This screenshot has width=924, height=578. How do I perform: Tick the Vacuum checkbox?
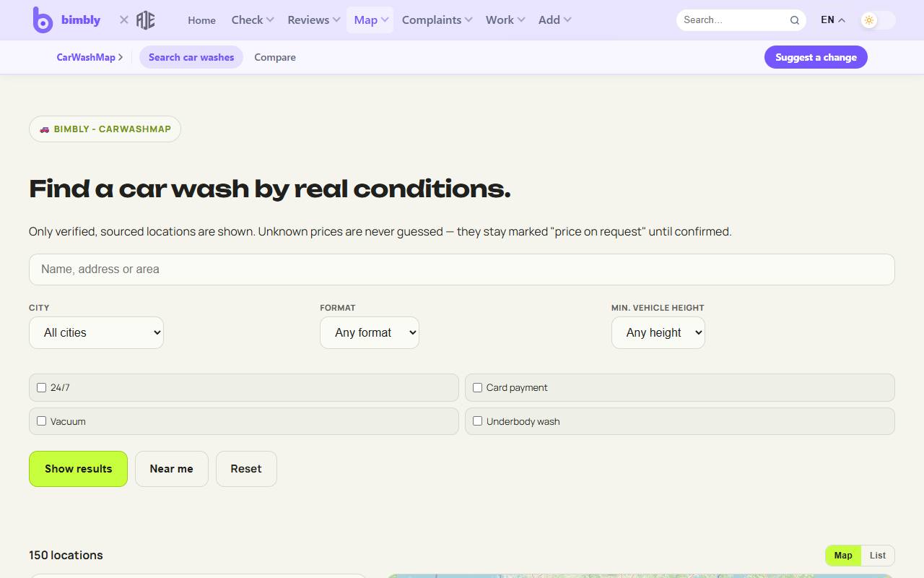[x=41, y=421]
